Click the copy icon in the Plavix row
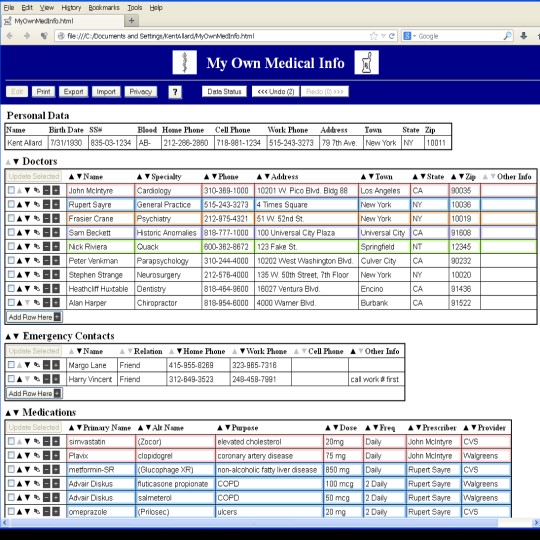The height and width of the screenshot is (540, 540). [x=37, y=455]
